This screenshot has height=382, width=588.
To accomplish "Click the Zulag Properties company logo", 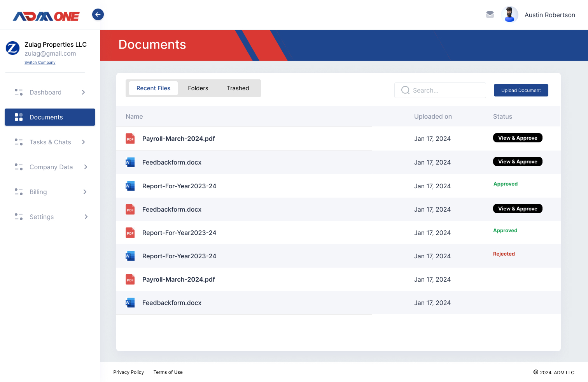I will (x=12, y=48).
